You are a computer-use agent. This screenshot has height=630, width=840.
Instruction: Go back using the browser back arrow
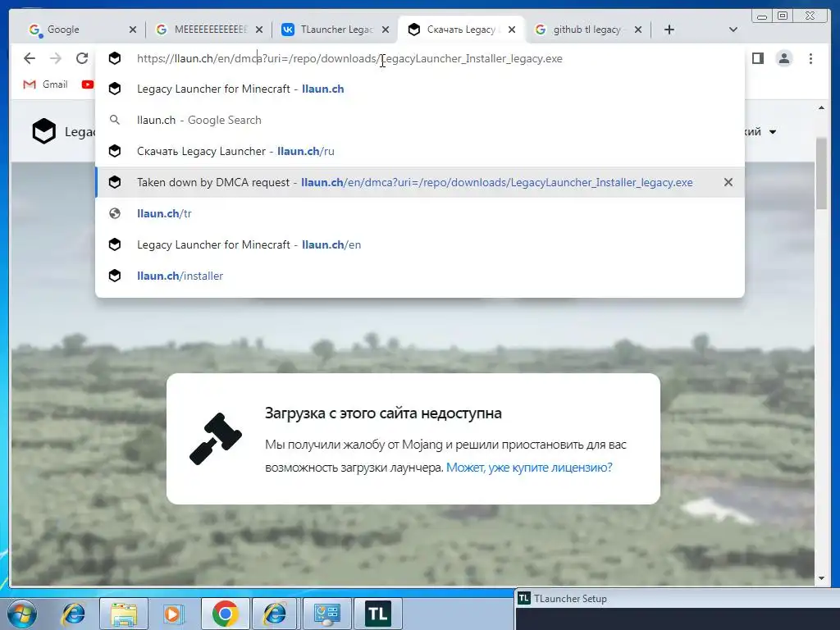click(x=30, y=58)
